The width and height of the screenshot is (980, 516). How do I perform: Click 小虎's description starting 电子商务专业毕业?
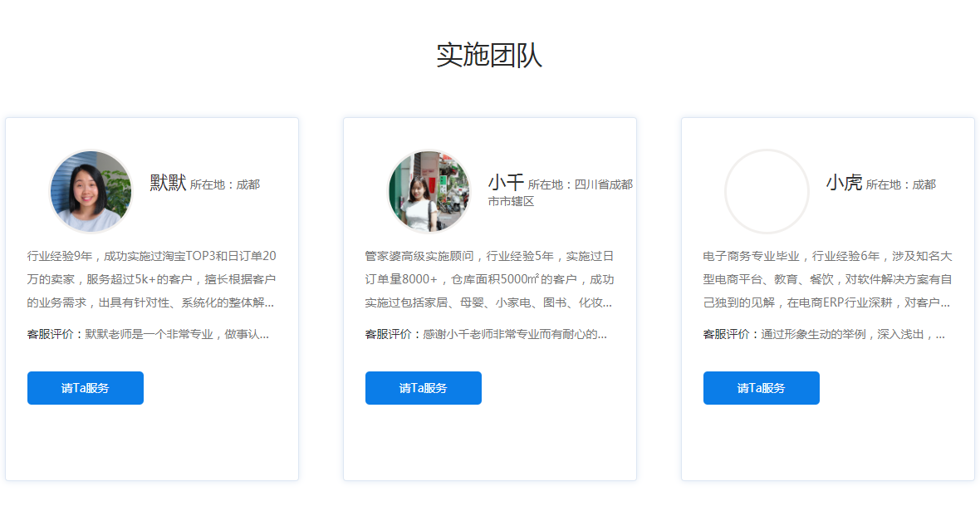coord(827,279)
